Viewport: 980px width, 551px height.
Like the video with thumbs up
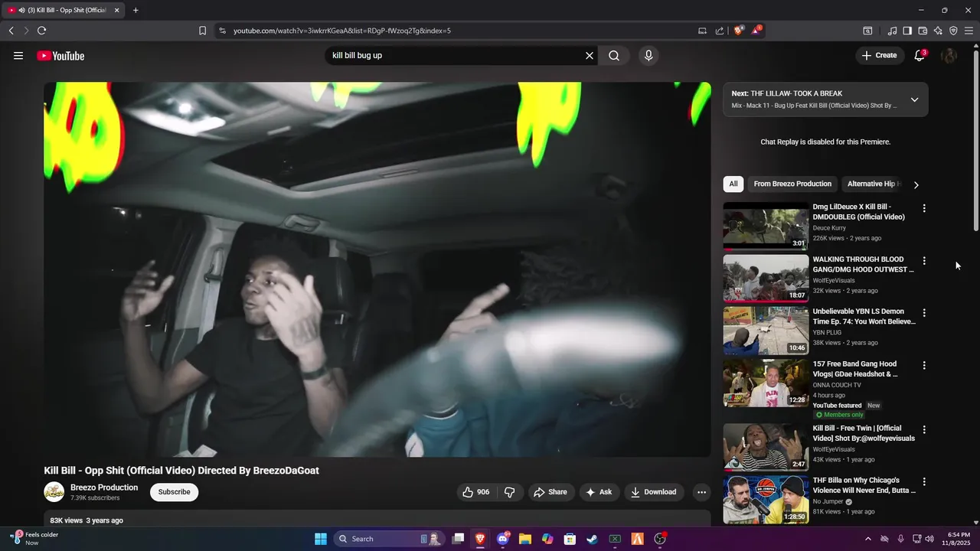pos(476,492)
